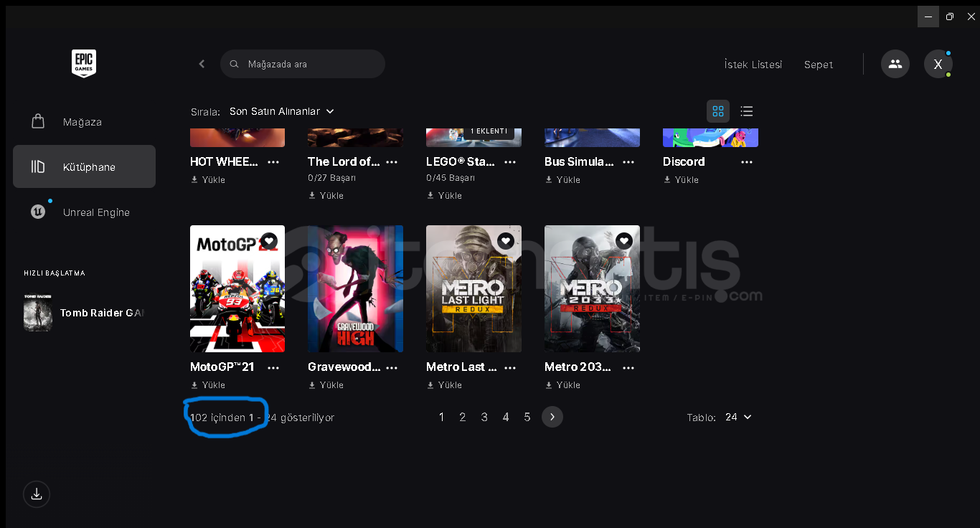
Task: Open the friends list icon
Action: [x=895, y=64]
